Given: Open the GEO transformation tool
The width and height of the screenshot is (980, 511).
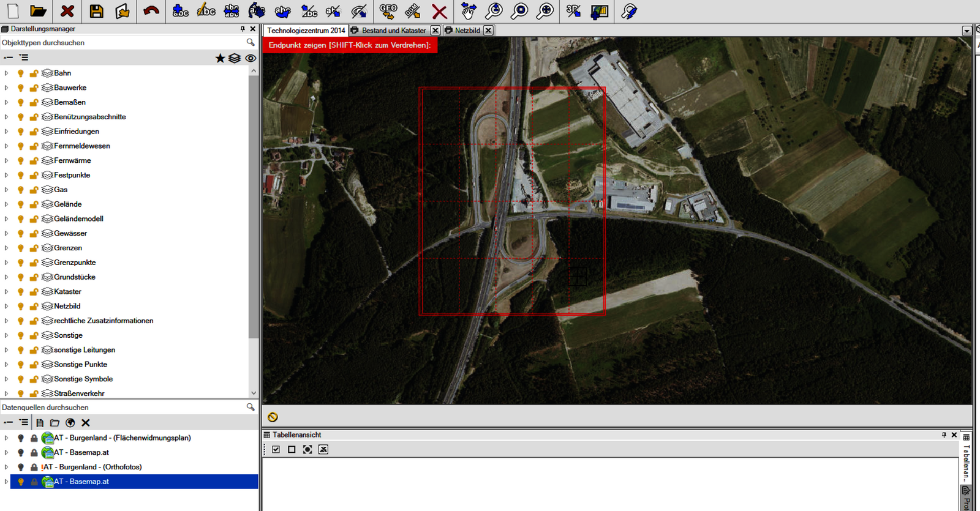Looking at the screenshot, I should pyautogui.click(x=388, y=11).
